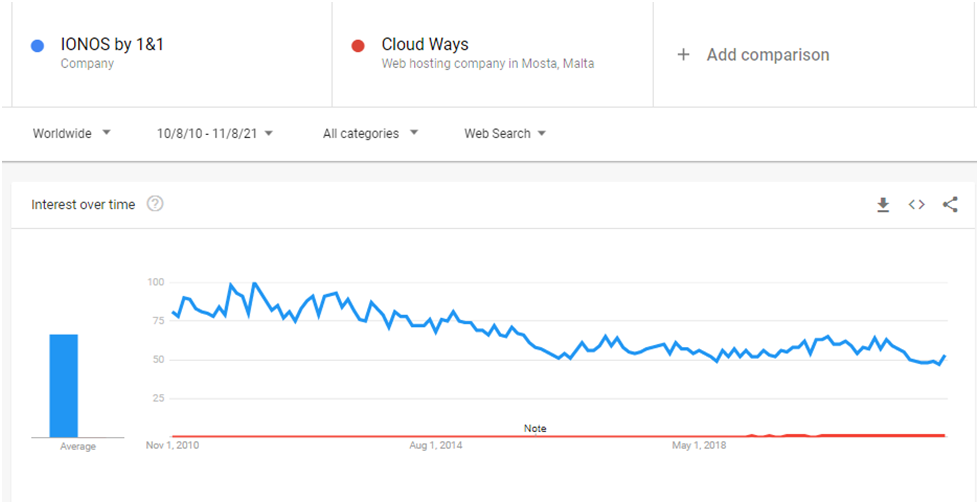Image resolution: width=979 pixels, height=504 pixels.
Task: Click the red dot beside Cloud Ways
Action: [x=358, y=46]
